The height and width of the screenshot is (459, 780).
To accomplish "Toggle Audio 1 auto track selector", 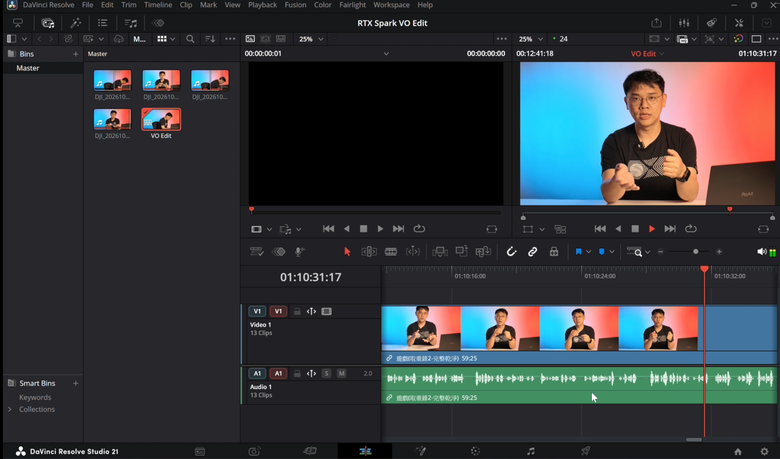I will pos(311,373).
